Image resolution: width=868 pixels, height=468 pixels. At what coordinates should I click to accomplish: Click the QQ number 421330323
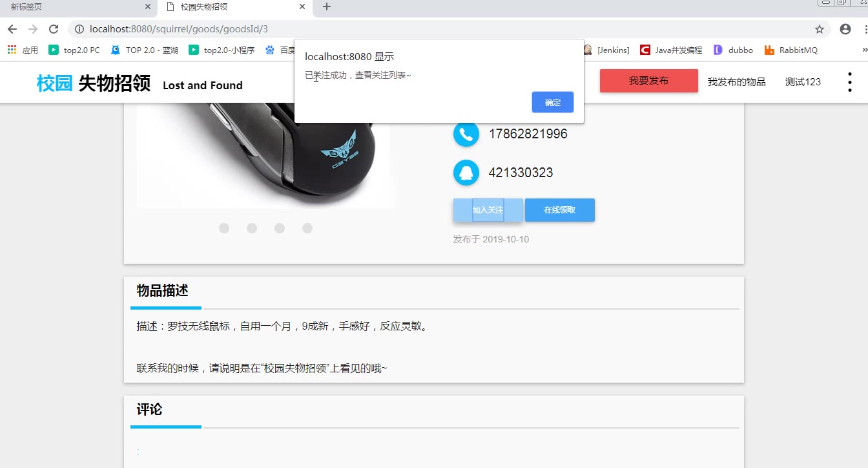click(x=521, y=173)
